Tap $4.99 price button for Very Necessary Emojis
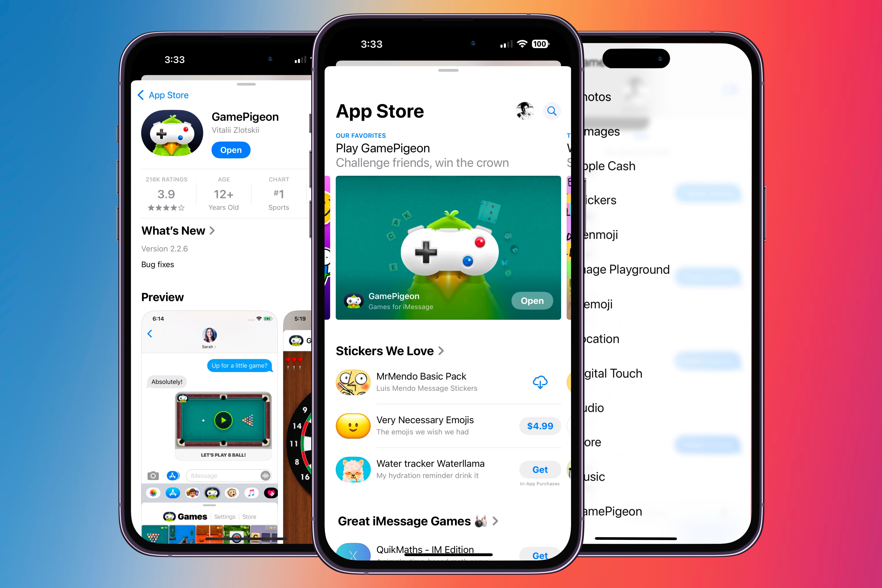 click(x=539, y=425)
